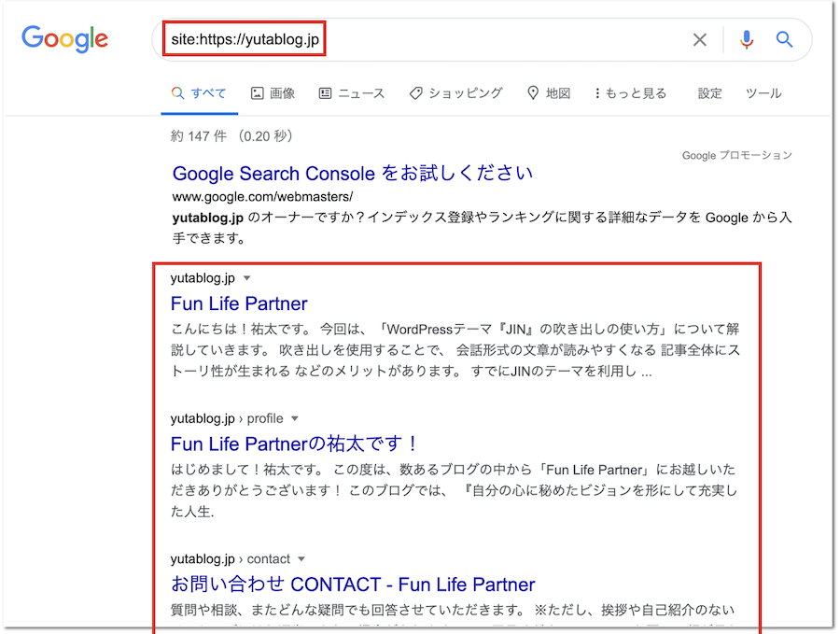
Task: Select the すべて all results tab
Action: pyautogui.click(x=199, y=93)
